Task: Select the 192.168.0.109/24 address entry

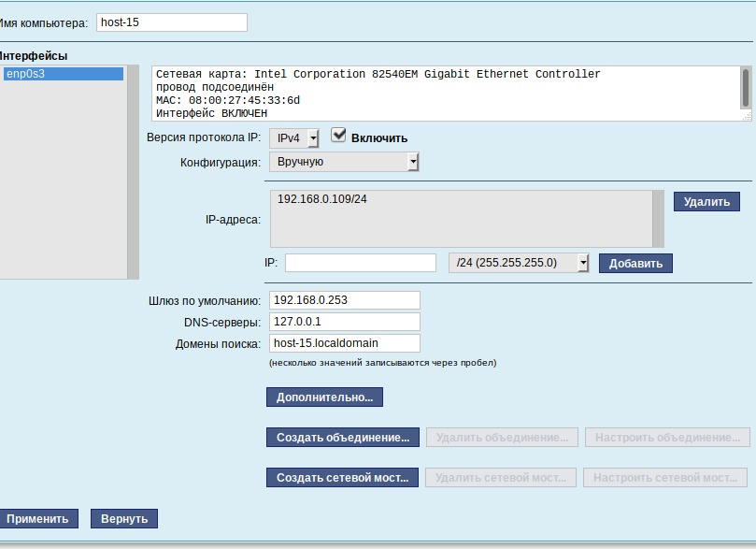Action: coord(322,199)
